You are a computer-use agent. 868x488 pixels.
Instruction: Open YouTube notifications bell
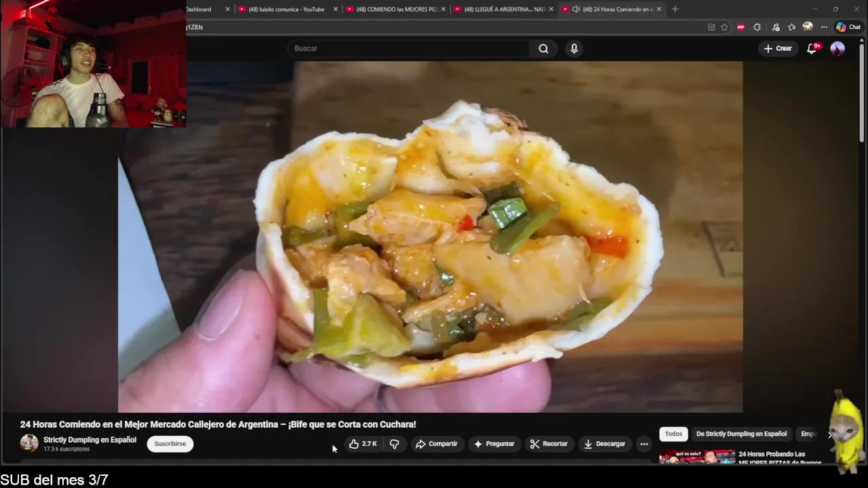(x=812, y=49)
